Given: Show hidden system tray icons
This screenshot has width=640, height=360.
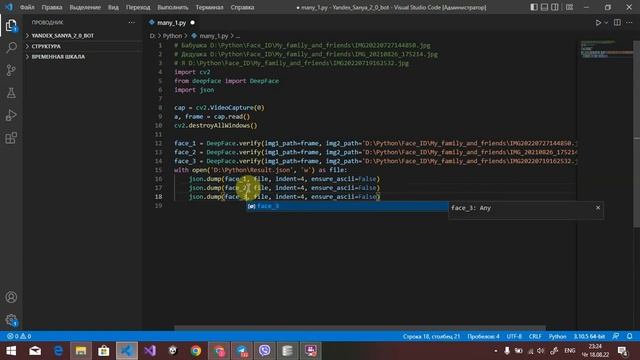Looking at the screenshot, I should [x=496, y=351].
